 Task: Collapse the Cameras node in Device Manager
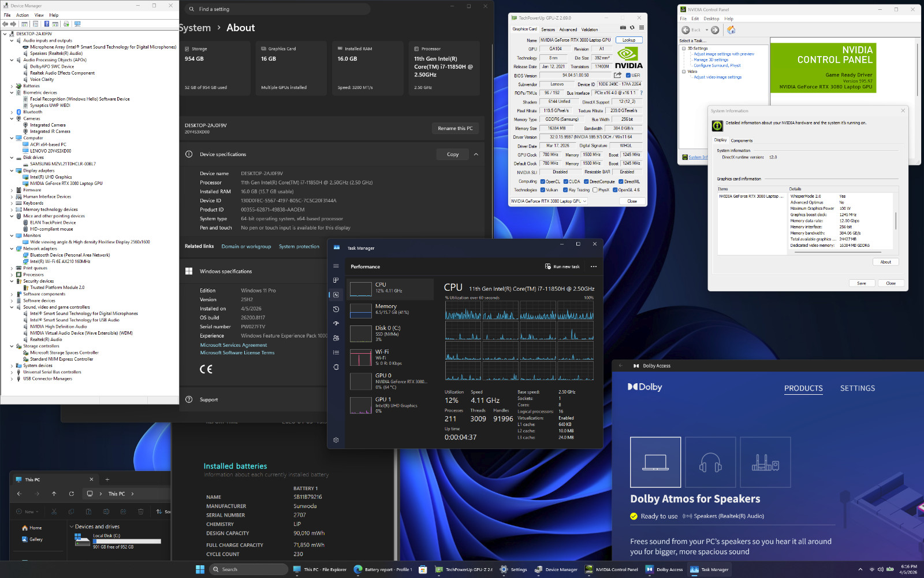click(x=12, y=118)
